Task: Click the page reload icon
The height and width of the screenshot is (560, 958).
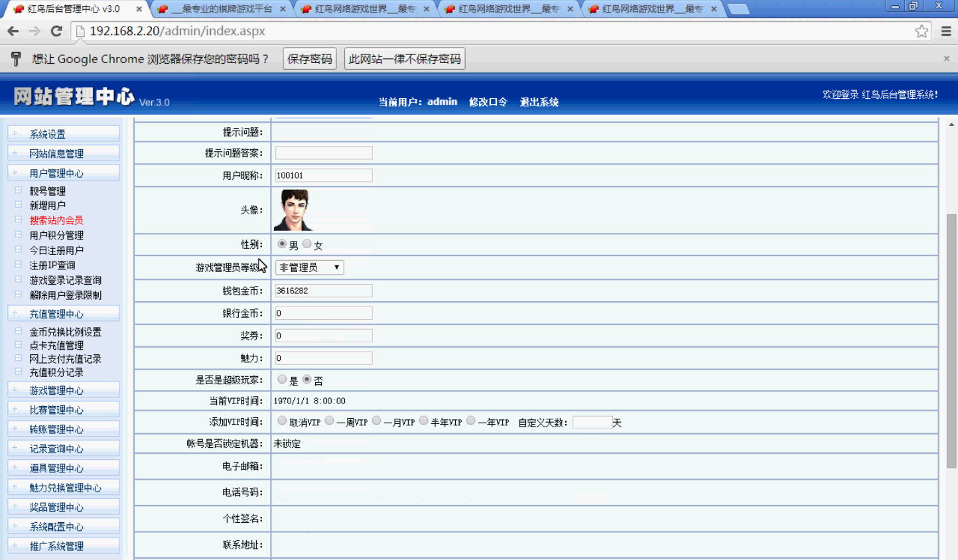Action: (x=56, y=31)
